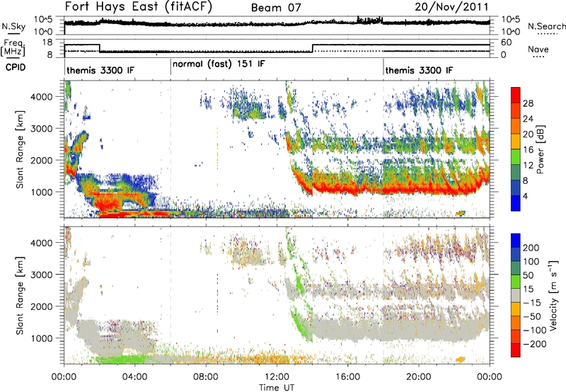Select the yellow Power segment between 16 and 20

point(516,141)
